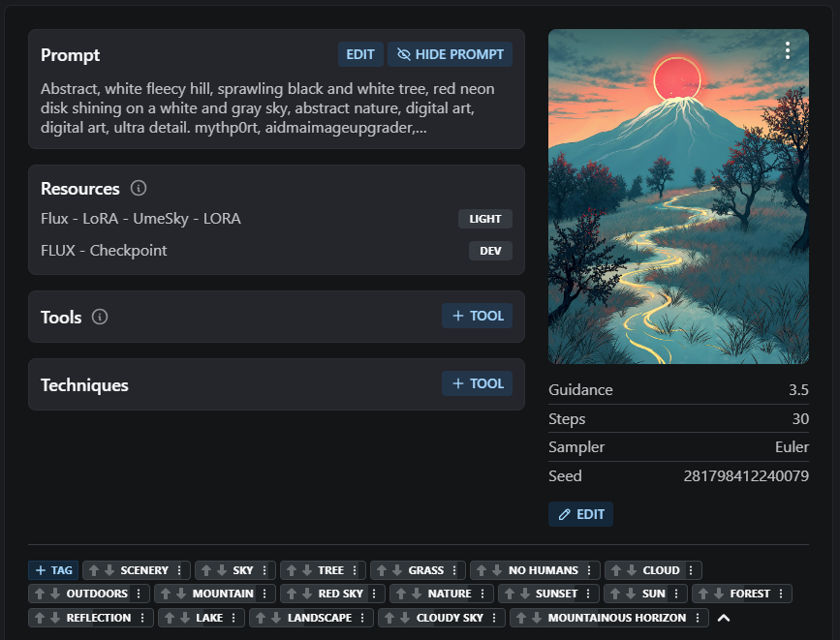Screen dimensions: 840x640
Task: Open options menu for TREE tag
Action: pyautogui.click(x=354, y=570)
